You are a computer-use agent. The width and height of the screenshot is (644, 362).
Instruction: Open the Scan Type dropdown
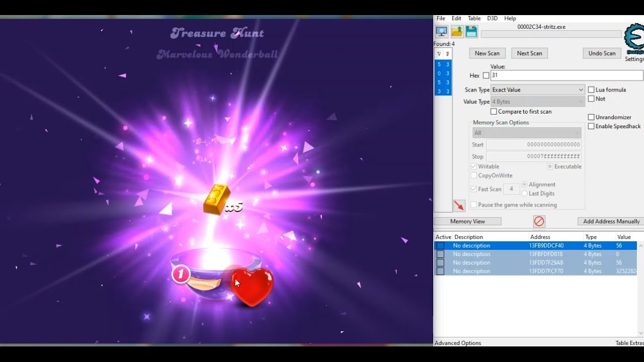(538, 89)
